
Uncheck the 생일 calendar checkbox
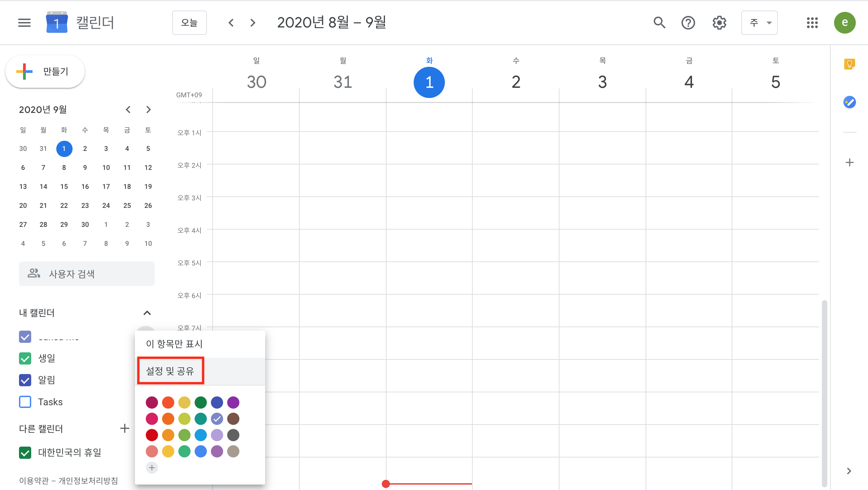click(25, 358)
